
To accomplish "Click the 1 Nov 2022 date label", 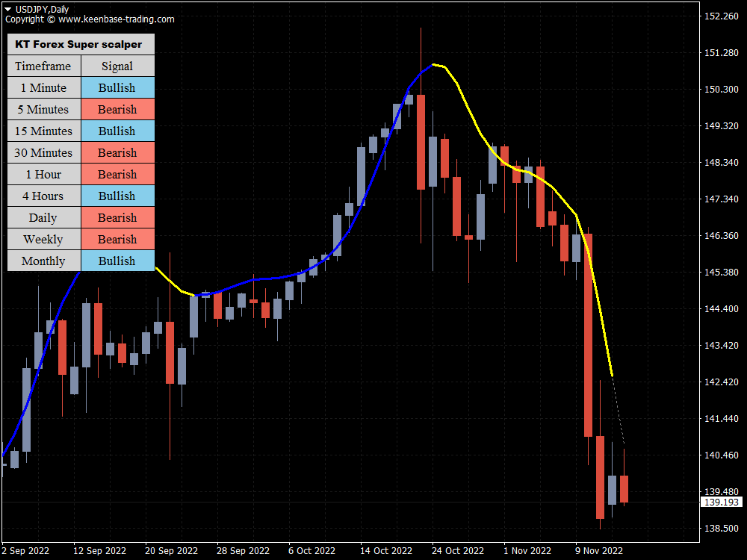I will 527,551.
